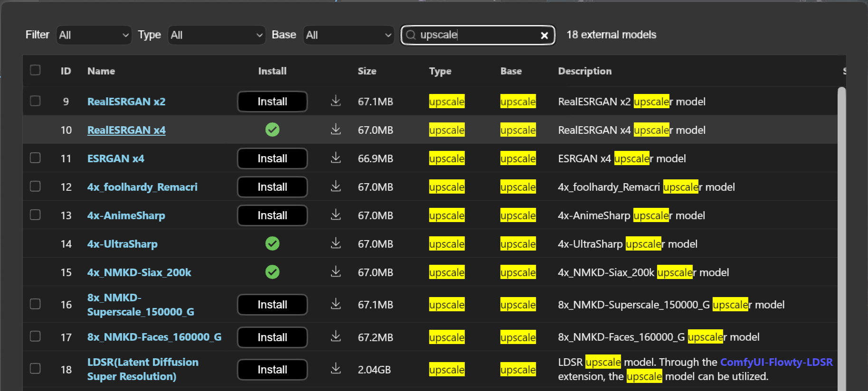Install the RealESRGAN x2 model

[272, 102]
